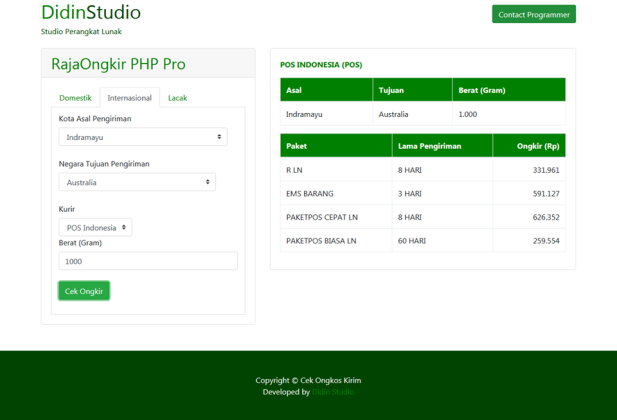The image size is (617, 420).
Task: Select the R LN package row
Action: coord(422,170)
